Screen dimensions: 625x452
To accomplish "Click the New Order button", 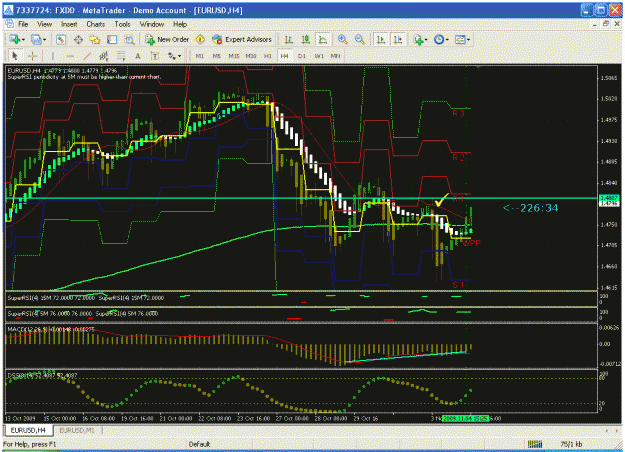I will [167, 39].
